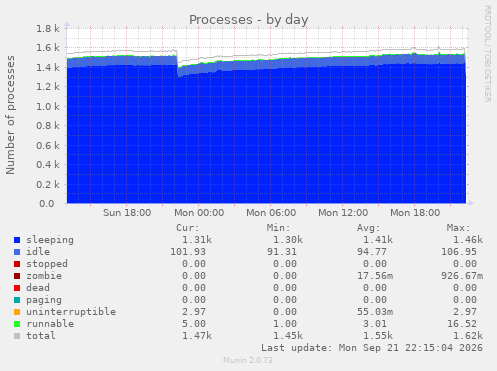This screenshot has height=371, width=497.
Task: Select the 'sleeping' legend label
Action: [x=50, y=240]
